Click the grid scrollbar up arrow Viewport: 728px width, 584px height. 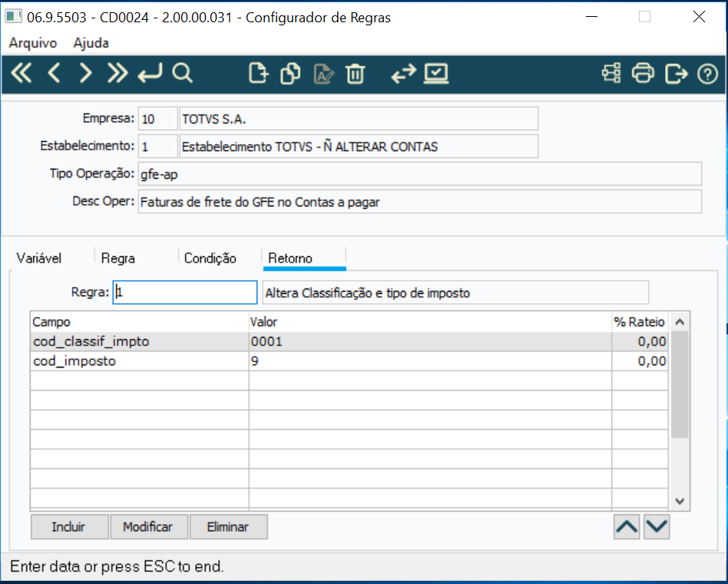coord(680,322)
